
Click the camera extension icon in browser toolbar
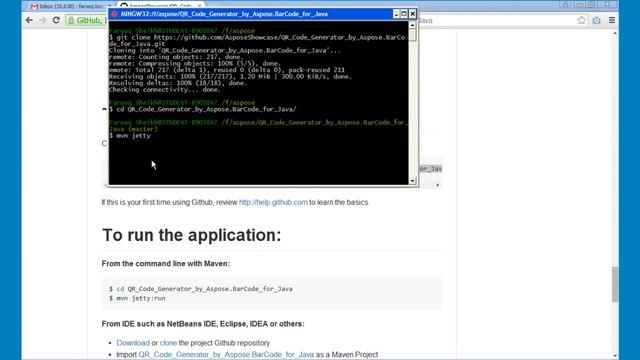[596, 20]
